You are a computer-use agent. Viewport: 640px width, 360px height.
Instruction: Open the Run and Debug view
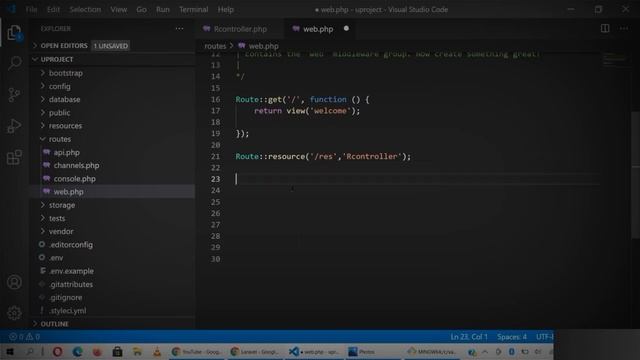pyautogui.click(x=14, y=126)
